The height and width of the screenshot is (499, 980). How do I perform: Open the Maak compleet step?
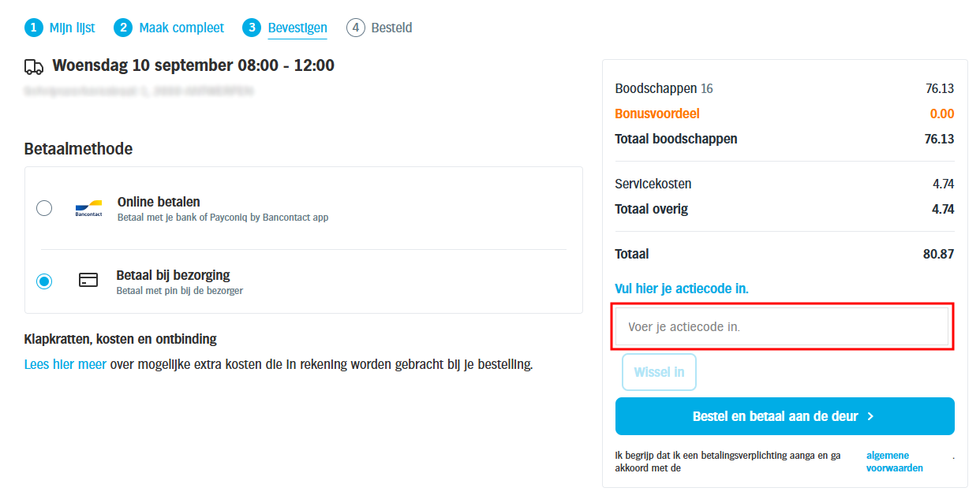pos(180,27)
